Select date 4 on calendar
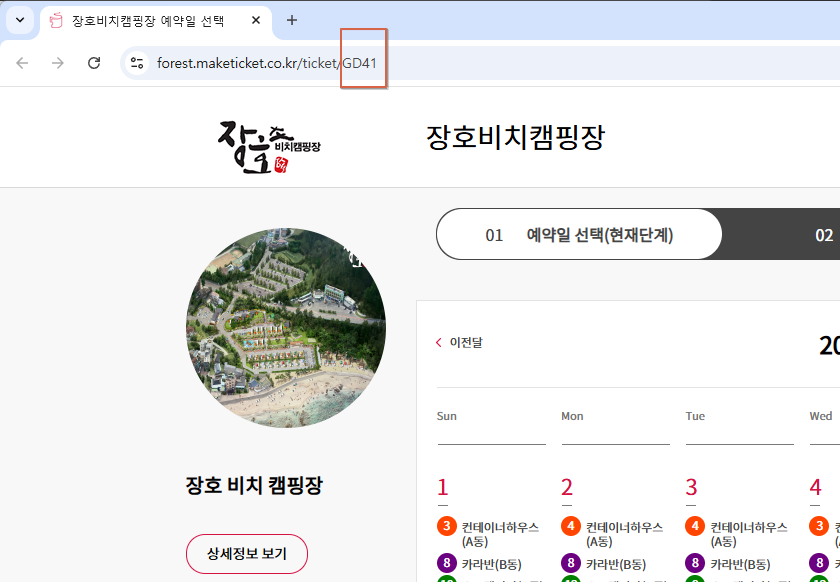The width and height of the screenshot is (840, 582). click(815, 487)
